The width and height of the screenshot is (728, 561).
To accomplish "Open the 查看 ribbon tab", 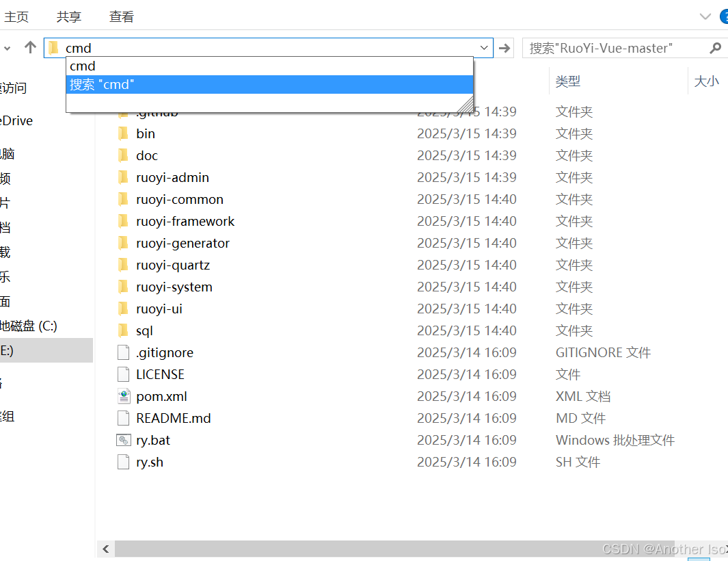I will point(121,16).
